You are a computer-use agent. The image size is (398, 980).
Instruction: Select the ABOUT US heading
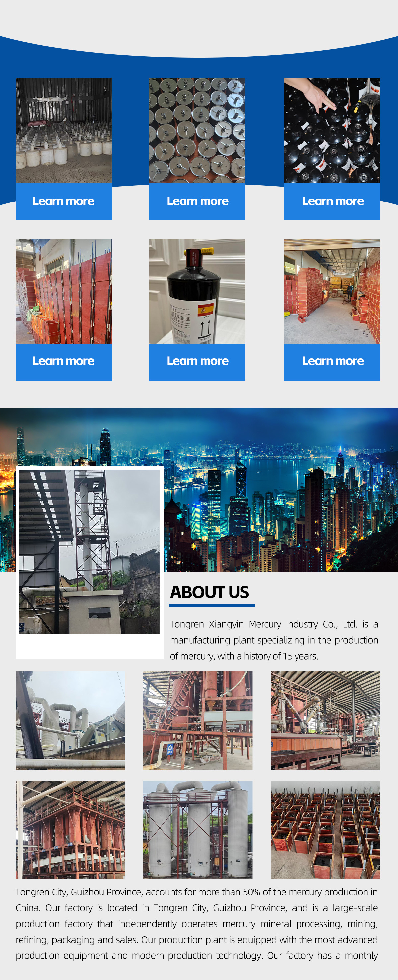tap(210, 592)
